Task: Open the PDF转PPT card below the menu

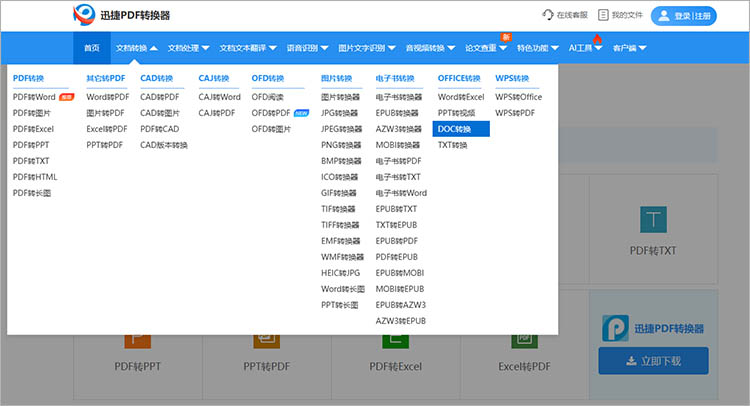Action: tap(137, 366)
